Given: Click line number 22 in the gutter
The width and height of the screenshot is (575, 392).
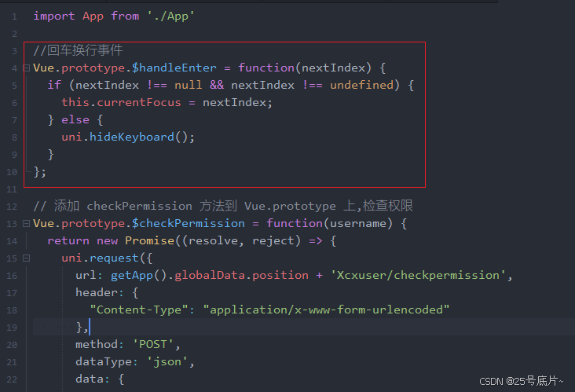Looking at the screenshot, I should click(12, 379).
